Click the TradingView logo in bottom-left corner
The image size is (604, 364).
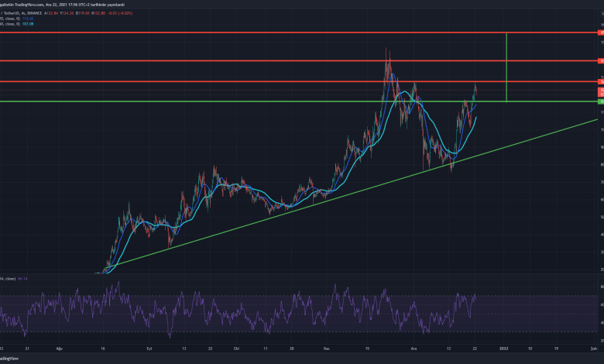click(x=11, y=359)
